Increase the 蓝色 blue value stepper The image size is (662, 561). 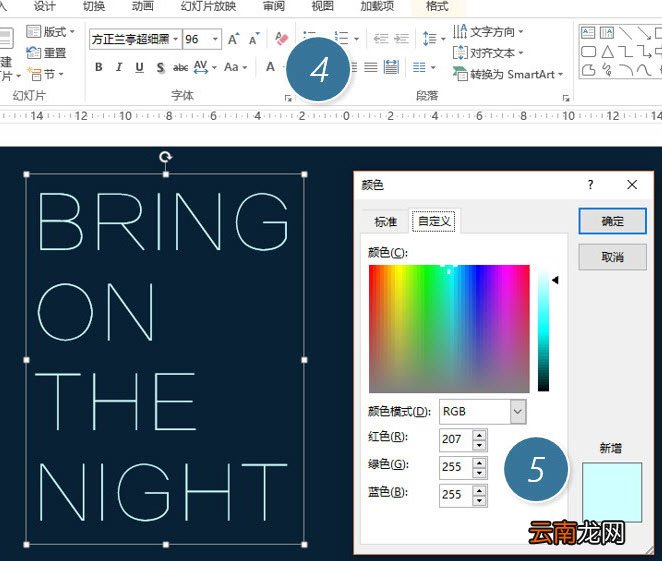click(479, 490)
